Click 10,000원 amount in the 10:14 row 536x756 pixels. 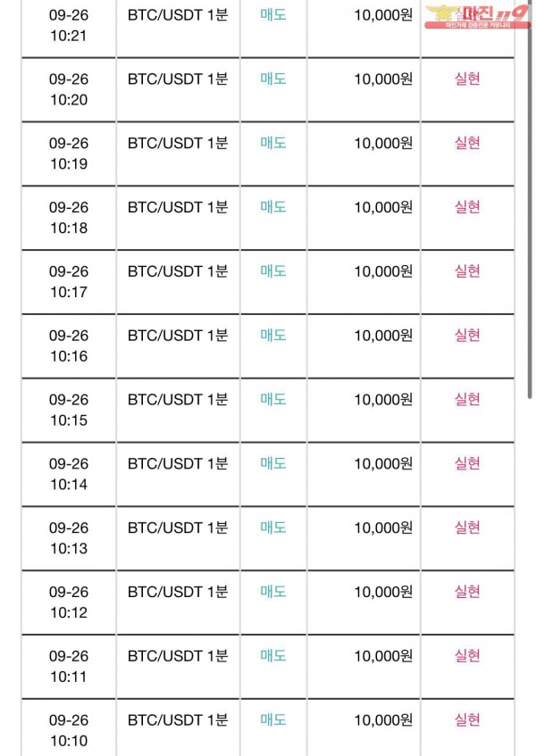(x=383, y=464)
